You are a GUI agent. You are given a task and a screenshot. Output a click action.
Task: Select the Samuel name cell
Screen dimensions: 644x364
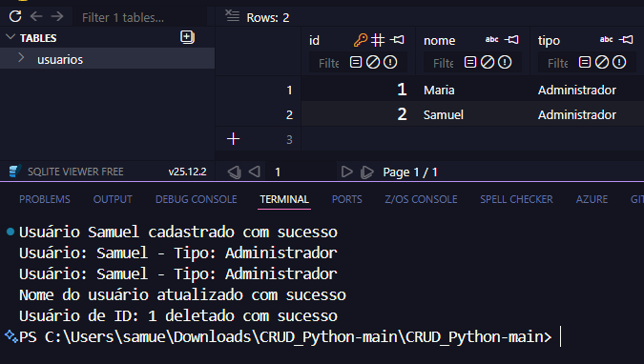[472, 114]
